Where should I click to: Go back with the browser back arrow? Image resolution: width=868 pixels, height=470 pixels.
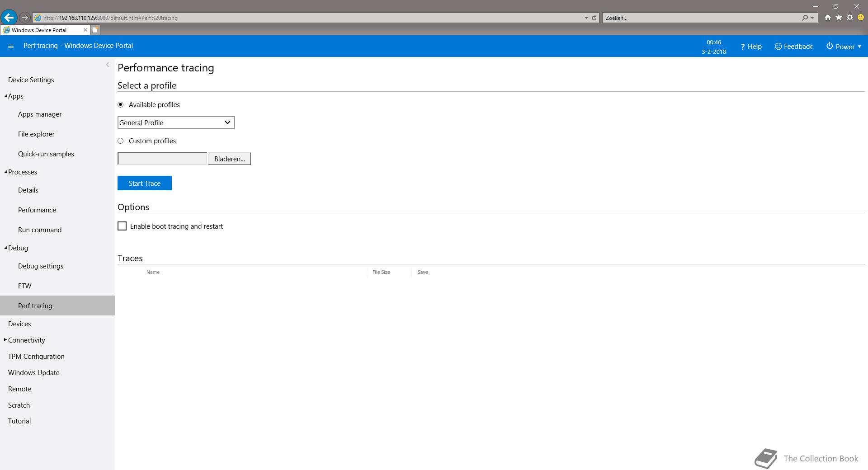(x=9, y=18)
